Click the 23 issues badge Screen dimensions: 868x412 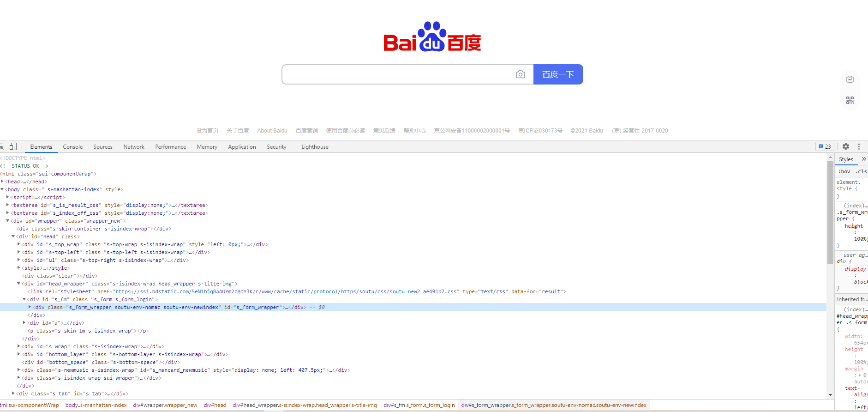click(825, 146)
